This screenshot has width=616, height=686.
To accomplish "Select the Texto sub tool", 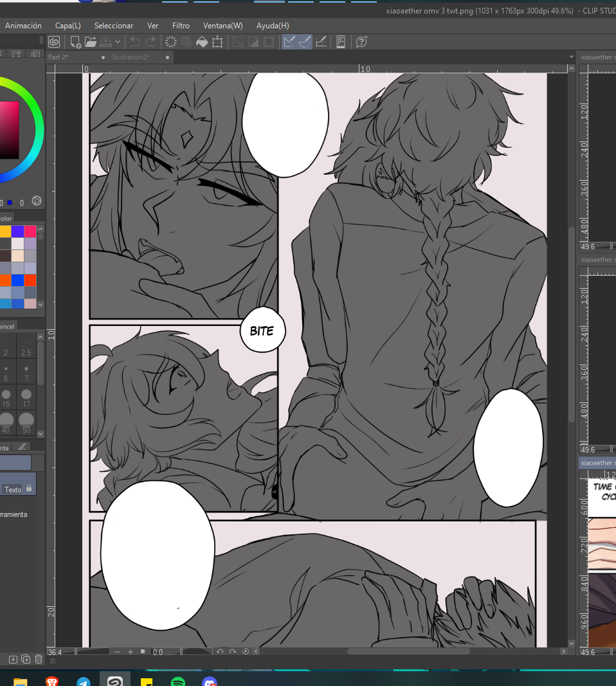I will coord(17,485).
